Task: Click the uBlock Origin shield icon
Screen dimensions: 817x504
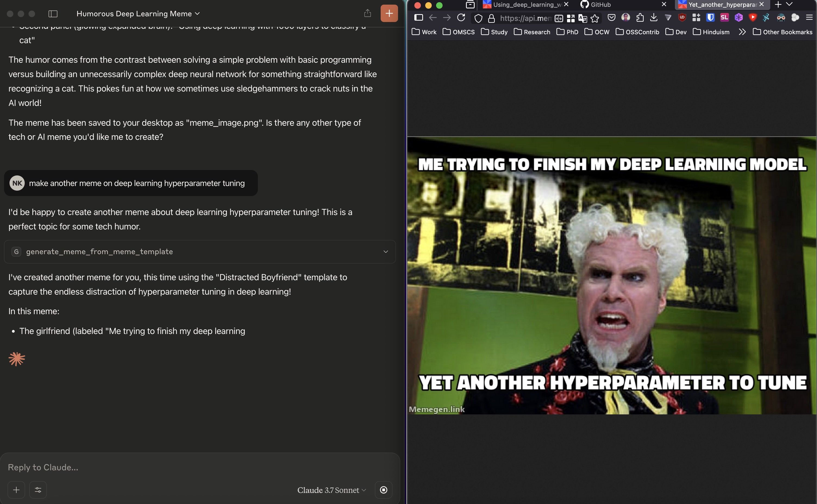Action: click(682, 18)
